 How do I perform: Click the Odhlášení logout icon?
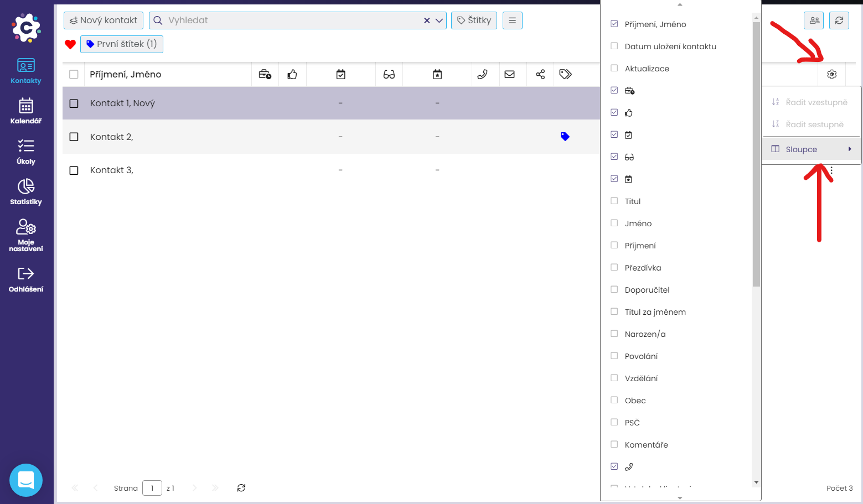26,279
